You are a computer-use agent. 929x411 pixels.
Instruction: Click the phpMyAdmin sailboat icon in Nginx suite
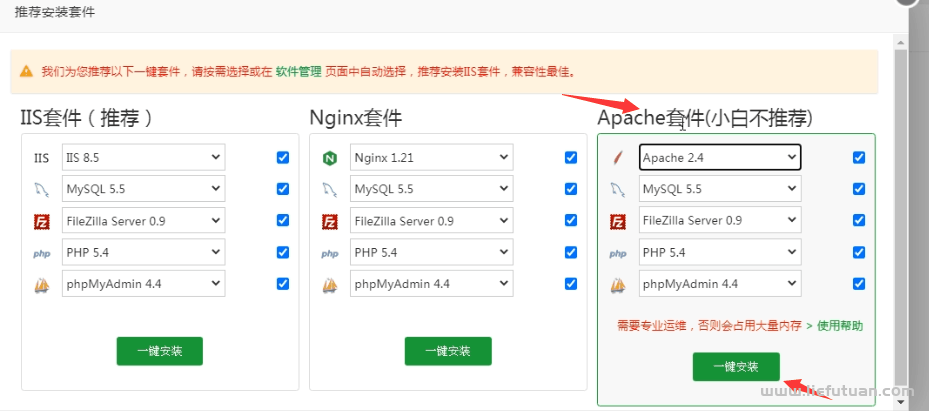(329, 285)
